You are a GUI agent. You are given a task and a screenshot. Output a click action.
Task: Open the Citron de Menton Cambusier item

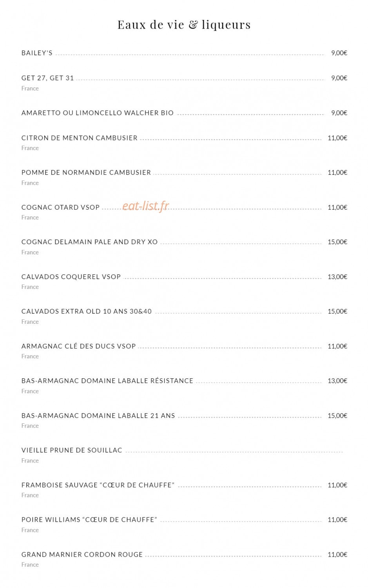pos(80,138)
